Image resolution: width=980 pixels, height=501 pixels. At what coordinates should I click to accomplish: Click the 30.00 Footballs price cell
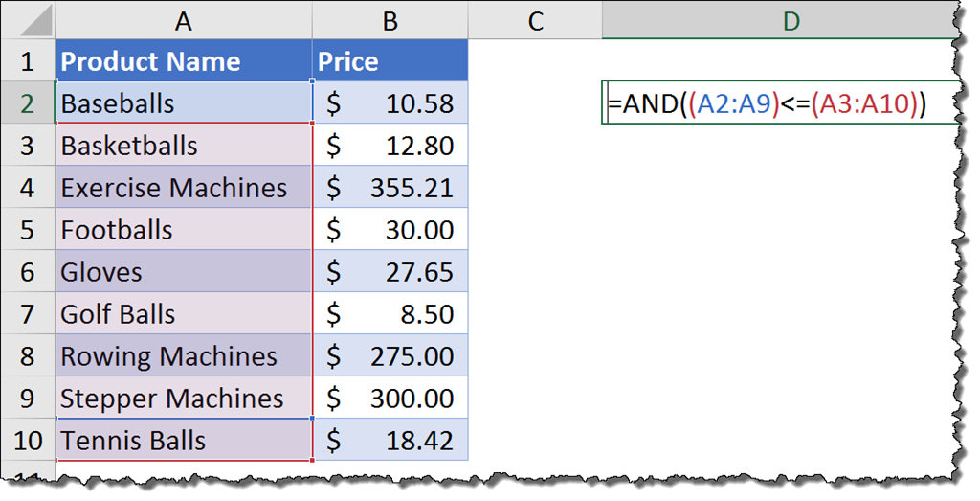pyautogui.click(x=390, y=230)
